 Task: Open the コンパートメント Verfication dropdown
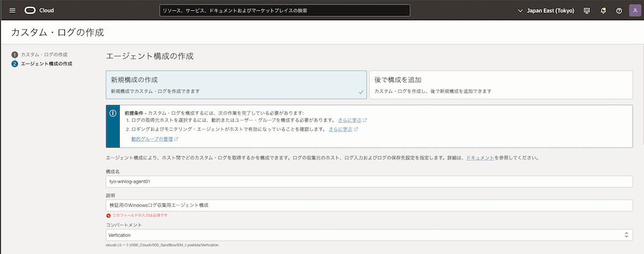tap(369, 235)
